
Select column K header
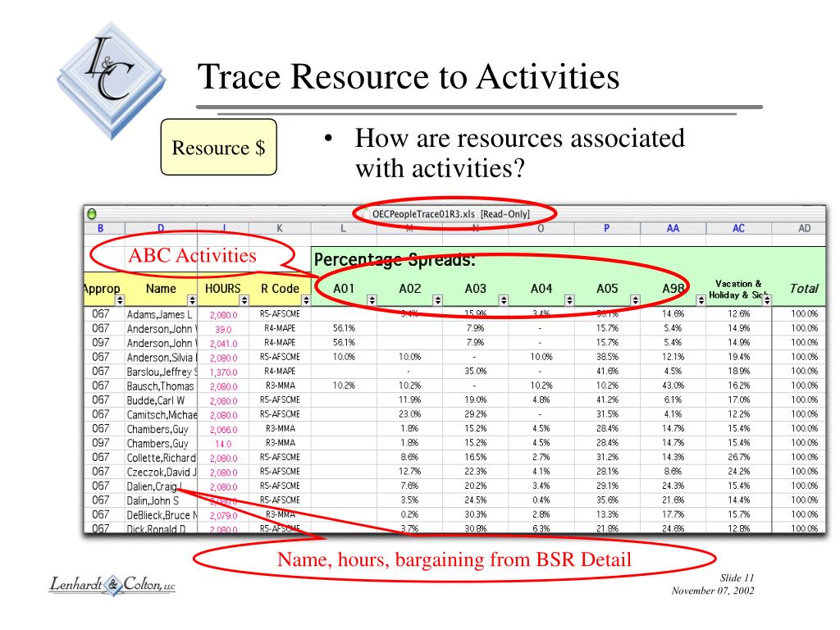(x=280, y=228)
